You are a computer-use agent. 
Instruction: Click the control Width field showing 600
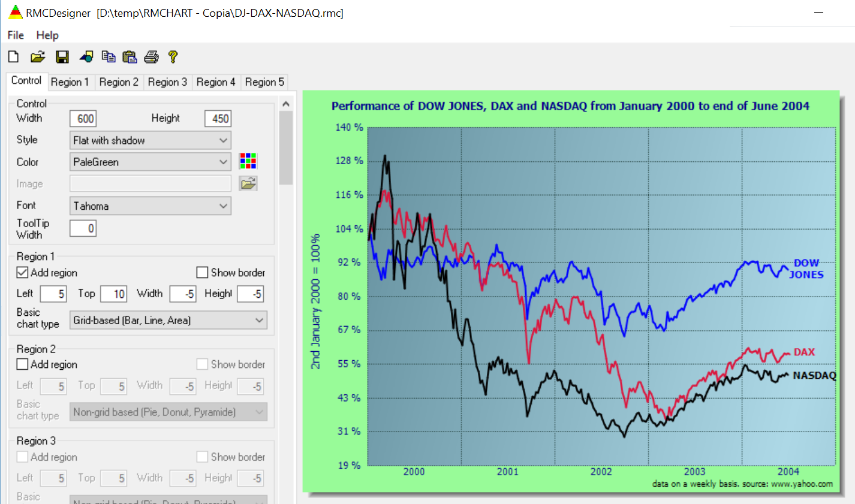83,119
